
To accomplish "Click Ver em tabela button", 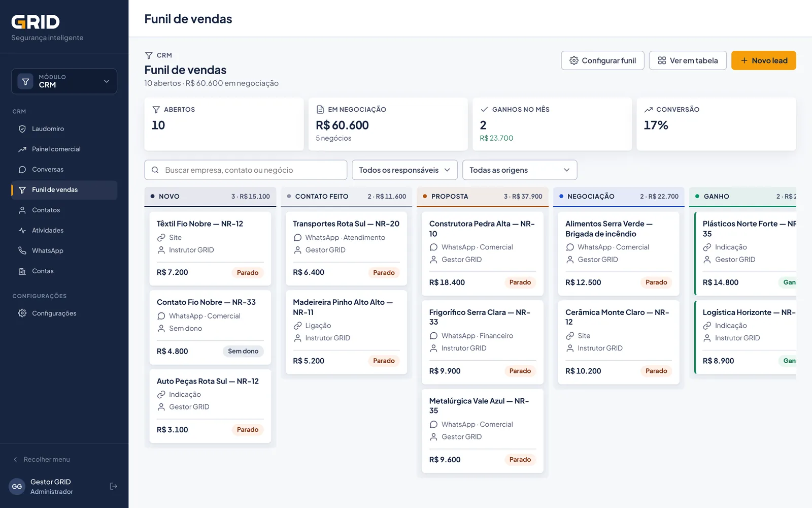I will click(x=688, y=60).
